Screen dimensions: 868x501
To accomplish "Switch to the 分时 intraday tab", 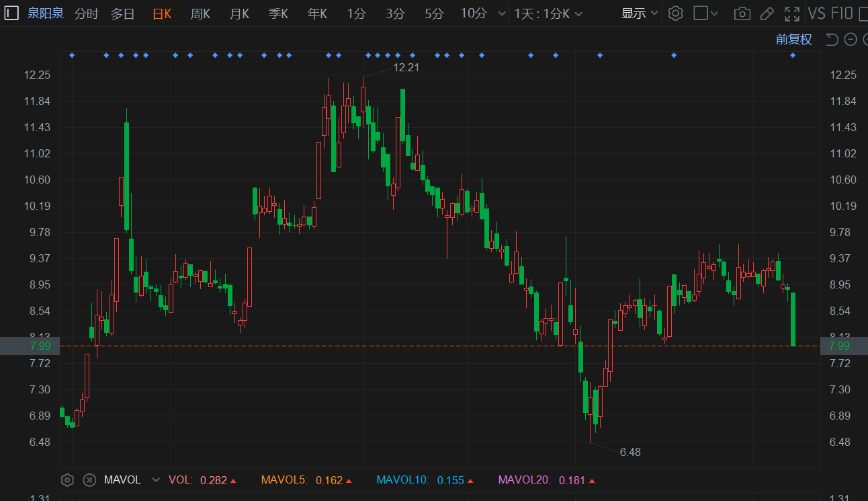I will pyautogui.click(x=86, y=13).
